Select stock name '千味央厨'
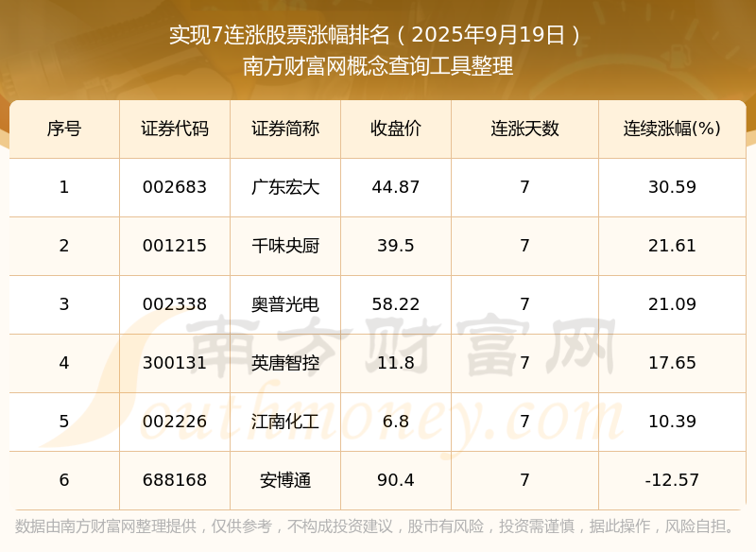The height and width of the screenshot is (552, 756). pyautogui.click(x=285, y=246)
